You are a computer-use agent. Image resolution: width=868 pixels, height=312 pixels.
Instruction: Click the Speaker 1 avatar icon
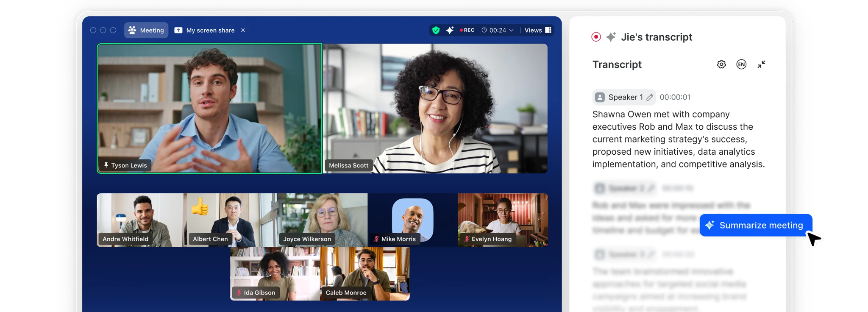tap(600, 97)
